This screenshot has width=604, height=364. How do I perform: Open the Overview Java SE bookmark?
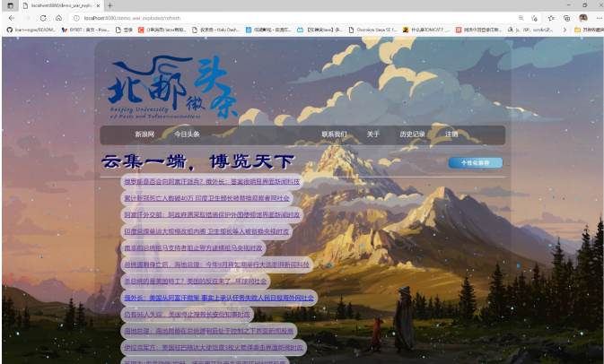click(x=372, y=30)
